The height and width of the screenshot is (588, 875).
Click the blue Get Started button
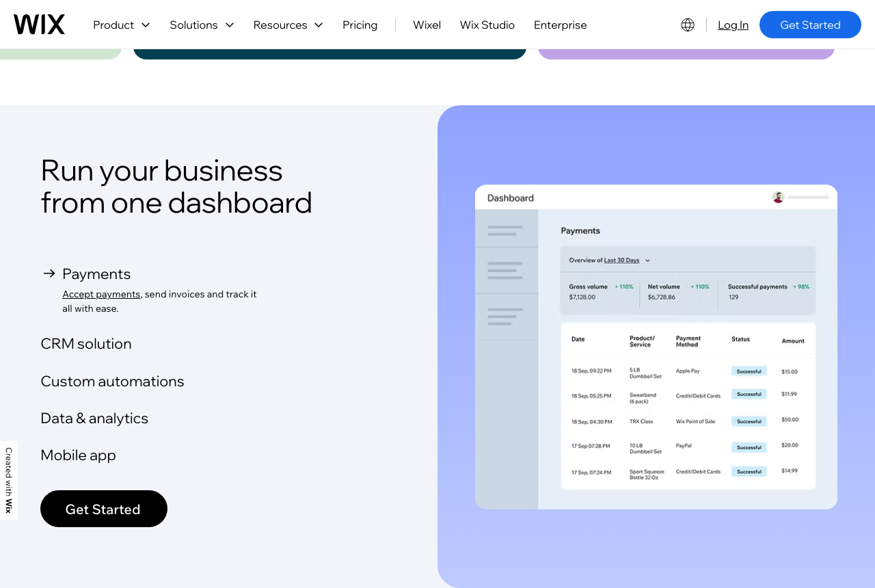[810, 25]
